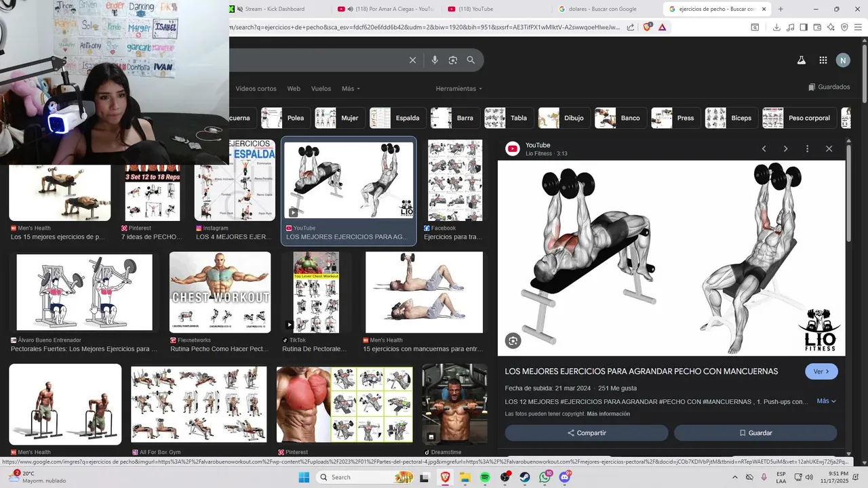Expand description with the Más link in preview

[826, 401]
